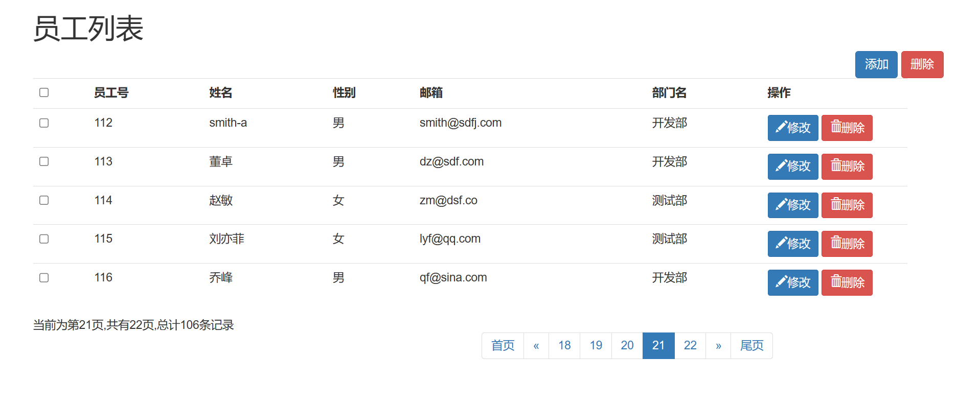Click the email dz@sdf.com
The height and width of the screenshot is (405, 980).
pos(451,162)
